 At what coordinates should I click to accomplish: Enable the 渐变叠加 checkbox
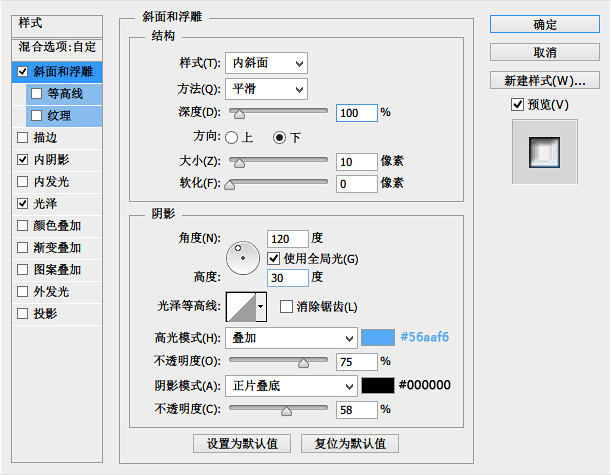point(23,247)
